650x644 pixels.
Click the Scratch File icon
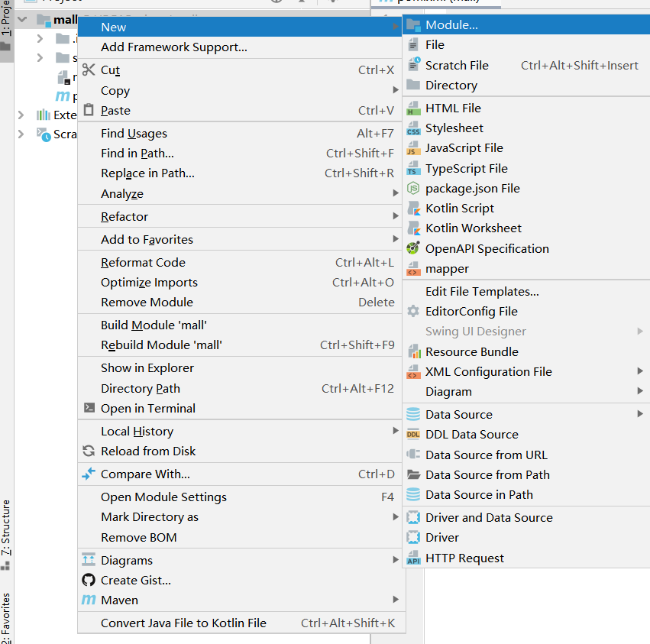(x=413, y=65)
